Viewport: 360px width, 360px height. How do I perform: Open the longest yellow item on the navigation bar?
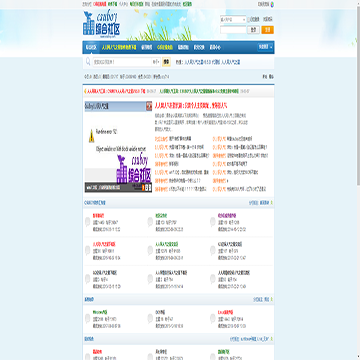(119, 47)
